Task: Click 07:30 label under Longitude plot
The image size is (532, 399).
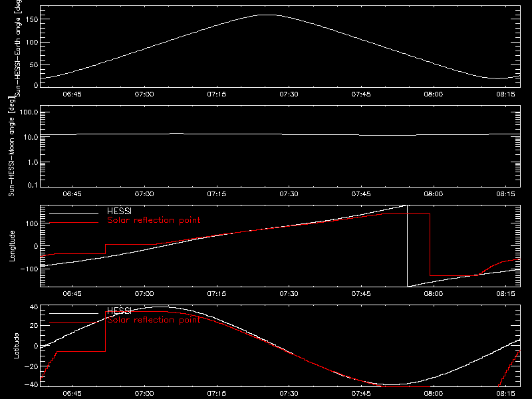Action: pos(289,294)
